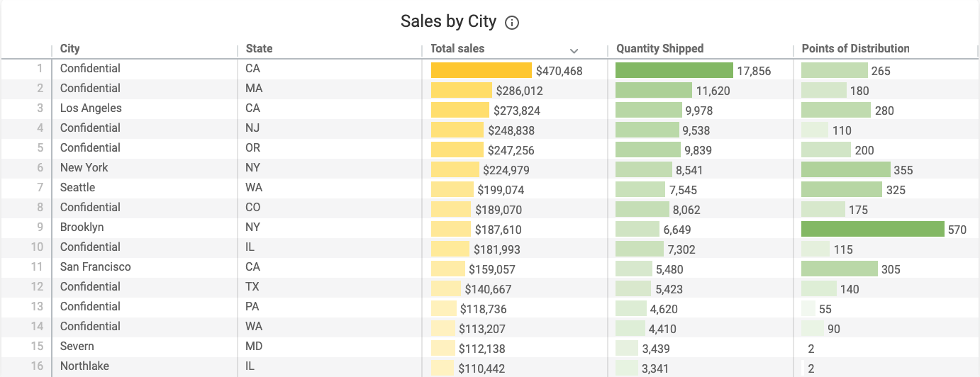
Task: Click the $113,207 total sales value
Action: point(482,329)
